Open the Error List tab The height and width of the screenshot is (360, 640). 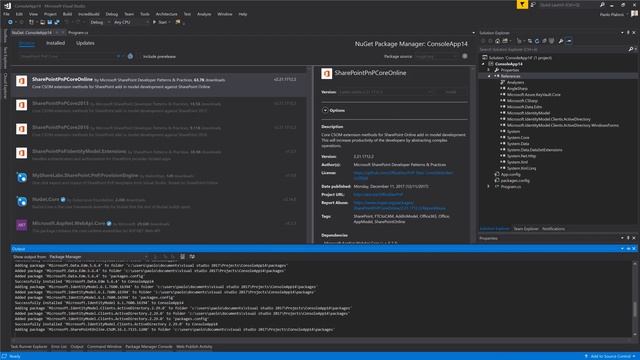click(59, 347)
